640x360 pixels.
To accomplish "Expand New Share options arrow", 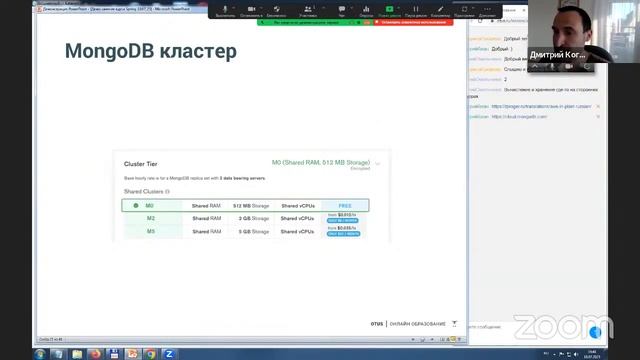I will (399, 7).
